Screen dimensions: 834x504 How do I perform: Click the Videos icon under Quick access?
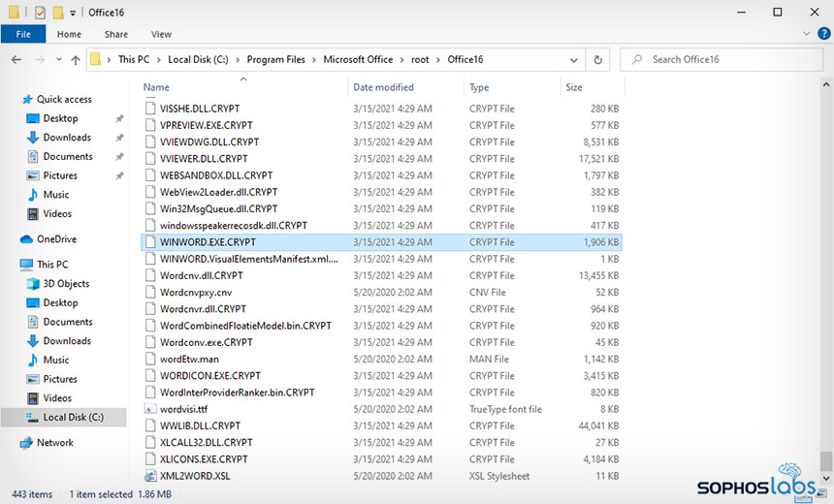[33, 214]
